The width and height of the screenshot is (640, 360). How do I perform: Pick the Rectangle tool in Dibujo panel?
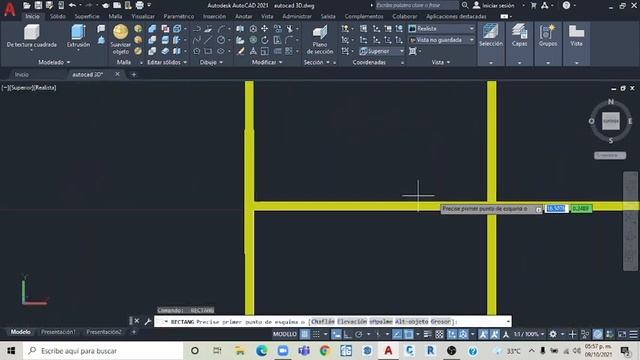[x=208, y=51]
